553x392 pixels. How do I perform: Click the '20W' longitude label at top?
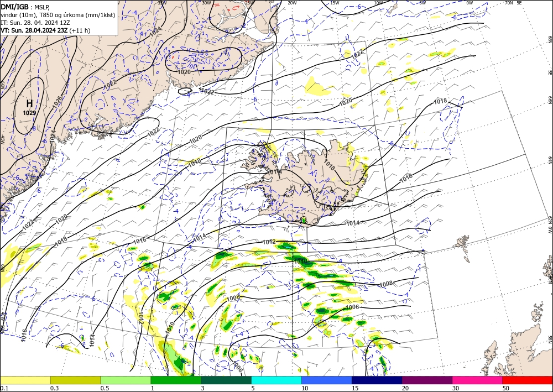[x=292, y=3]
